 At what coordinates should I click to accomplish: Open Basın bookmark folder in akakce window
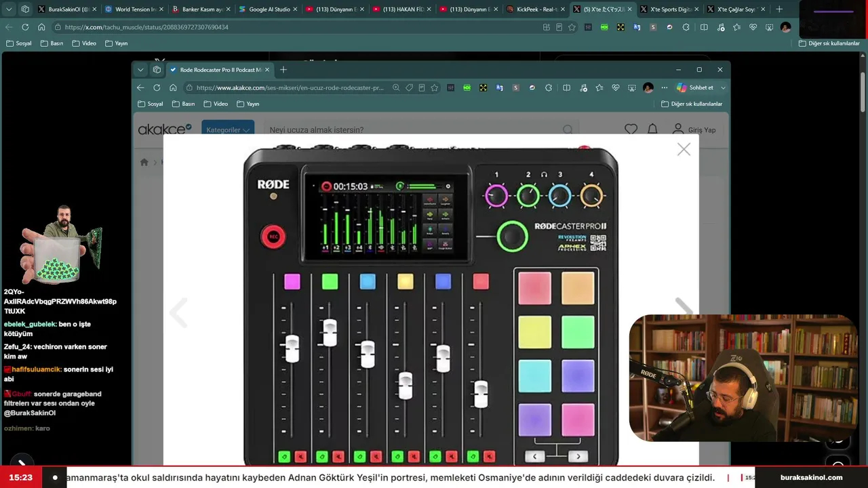[183, 104]
